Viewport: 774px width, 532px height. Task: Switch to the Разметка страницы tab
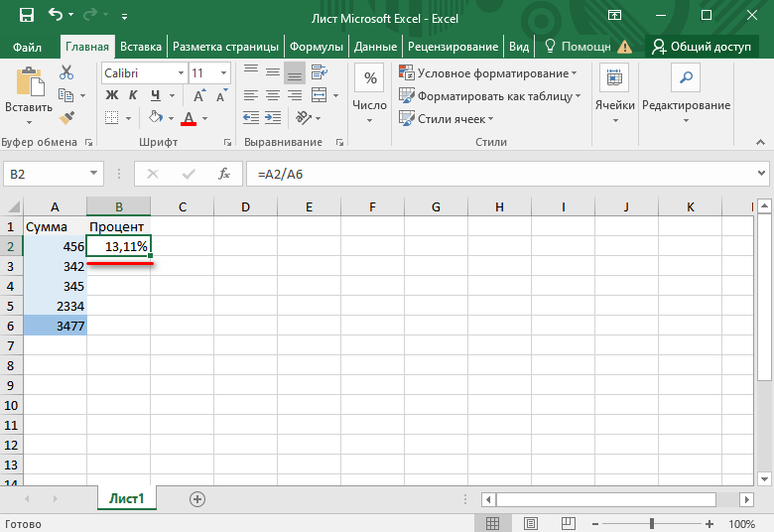click(225, 47)
